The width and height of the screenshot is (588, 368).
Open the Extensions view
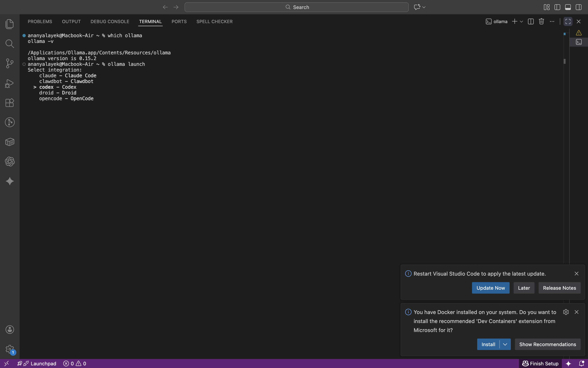pos(10,103)
